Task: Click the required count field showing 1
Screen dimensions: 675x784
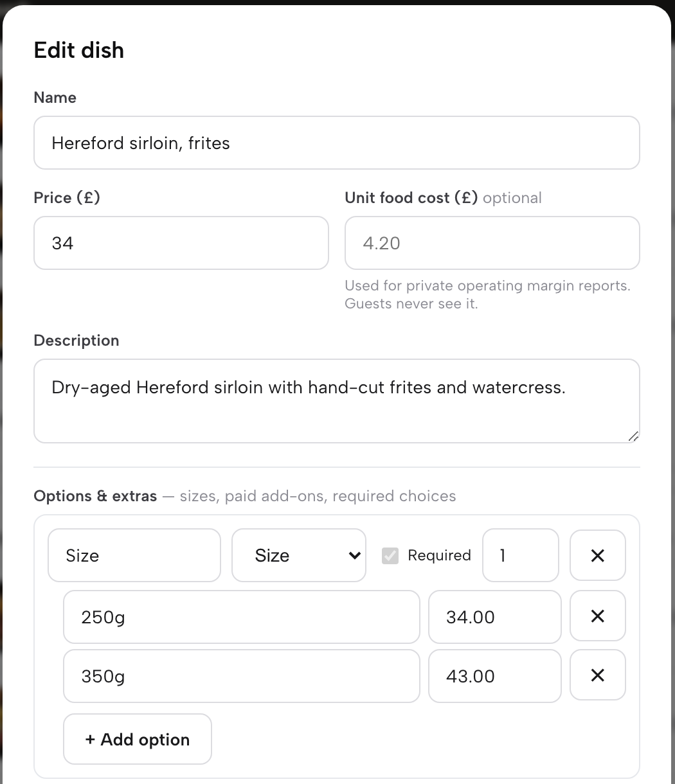Action: pos(521,555)
